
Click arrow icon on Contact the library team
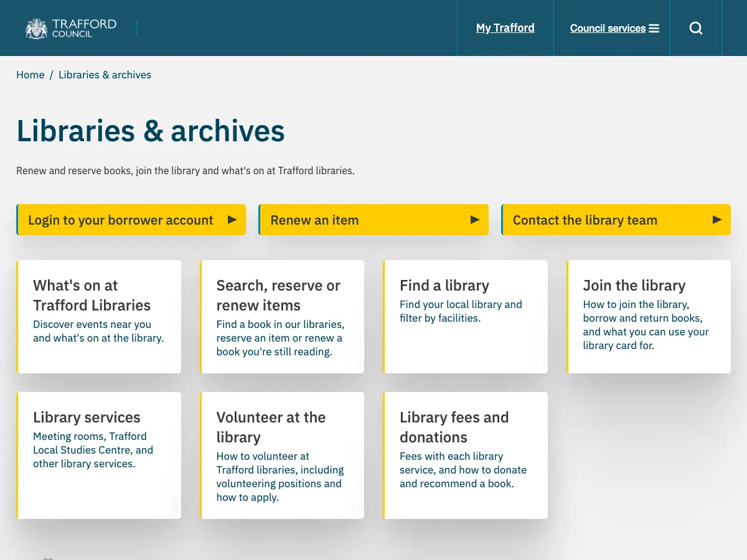[x=717, y=220]
